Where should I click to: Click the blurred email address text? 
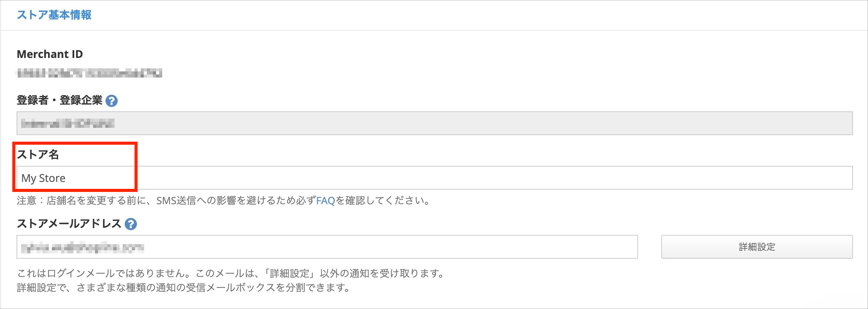(82, 248)
